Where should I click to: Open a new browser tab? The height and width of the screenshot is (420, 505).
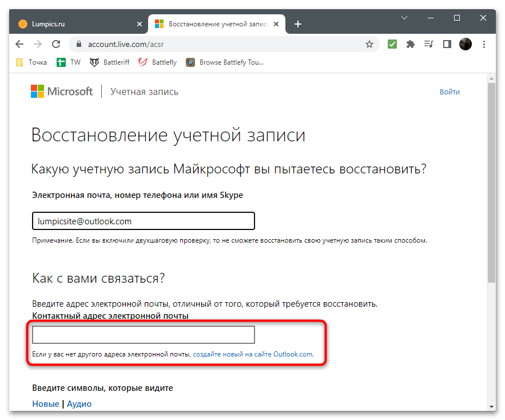click(298, 24)
